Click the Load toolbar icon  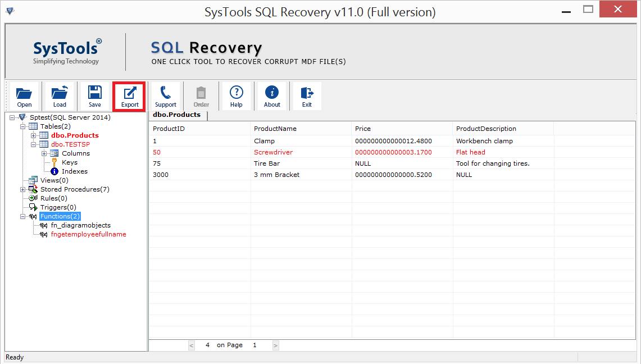pyautogui.click(x=60, y=96)
